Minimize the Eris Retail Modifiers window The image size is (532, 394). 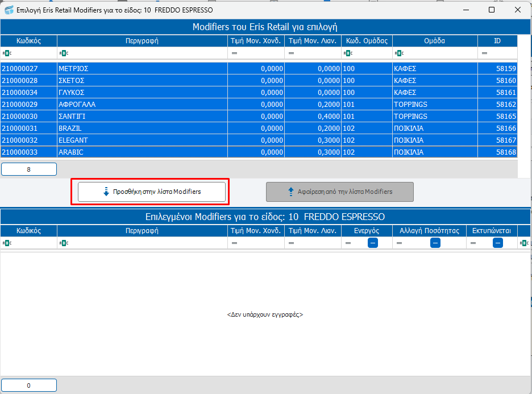[466, 10]
